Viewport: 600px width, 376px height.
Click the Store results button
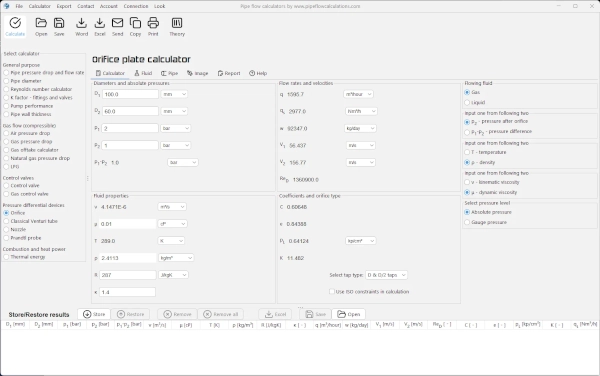[94, 314]
